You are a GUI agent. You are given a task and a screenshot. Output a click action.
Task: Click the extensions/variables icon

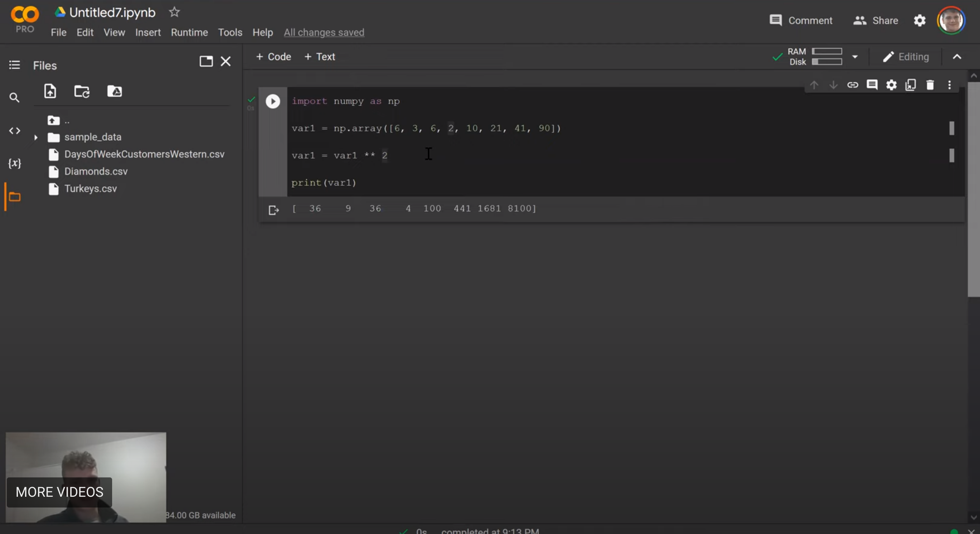pos(14,163)
